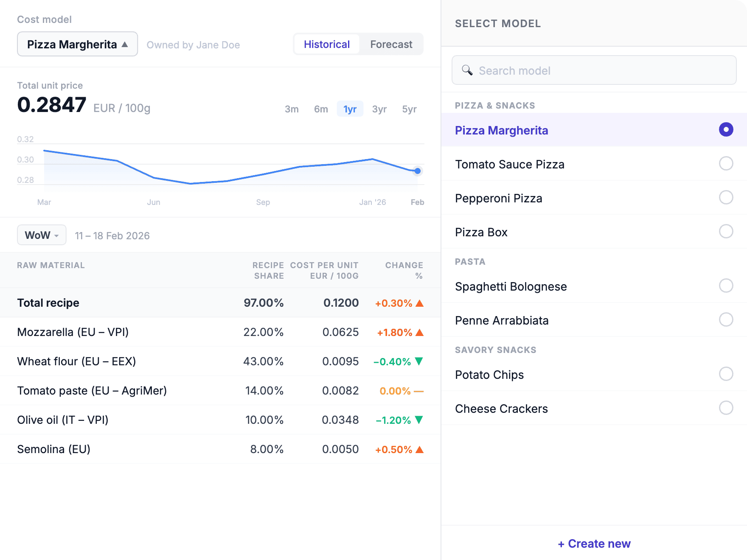This screenshot has width=747, height=560.
Task: Choose the Spaghetti Bolognese radio option
Action: (x=726, y=286)
